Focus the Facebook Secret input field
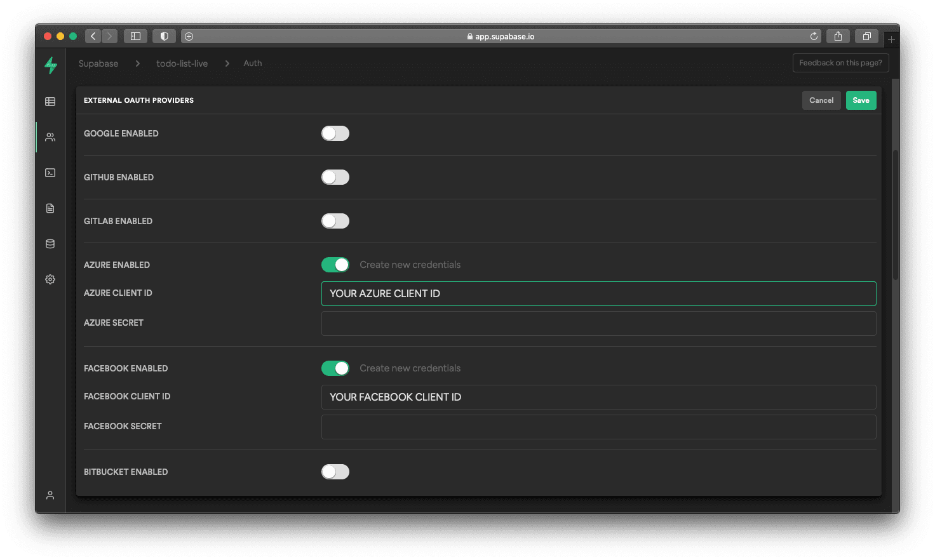The image size is (935, 560). click(598, 427)
